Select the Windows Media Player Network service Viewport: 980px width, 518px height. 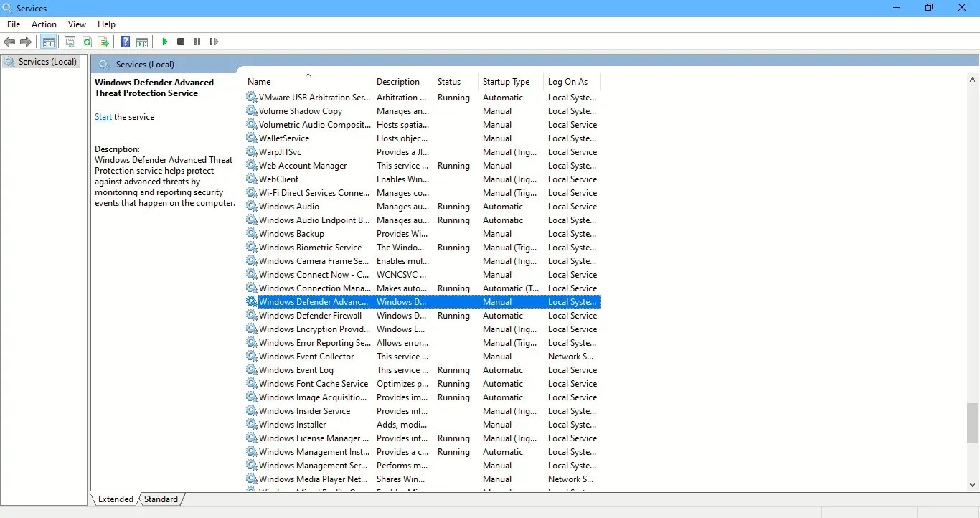point(423,479)
